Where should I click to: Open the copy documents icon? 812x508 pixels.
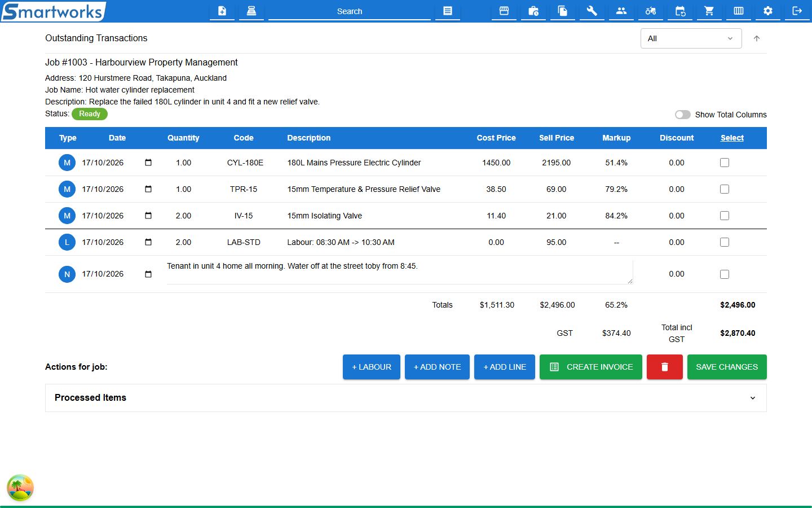[563, 11]
